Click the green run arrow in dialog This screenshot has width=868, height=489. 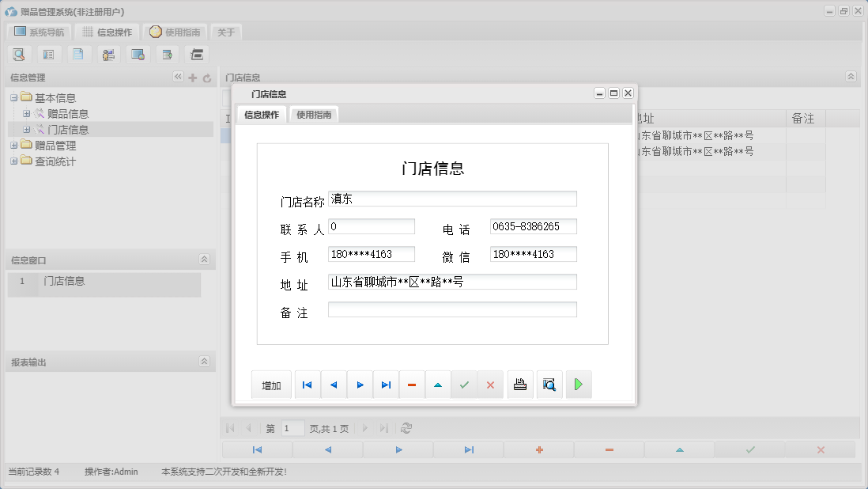[x=579, y=385]
